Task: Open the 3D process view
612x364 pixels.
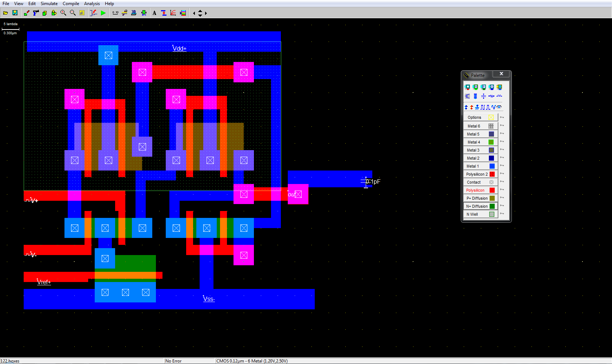Action: [x=134, y=13]
